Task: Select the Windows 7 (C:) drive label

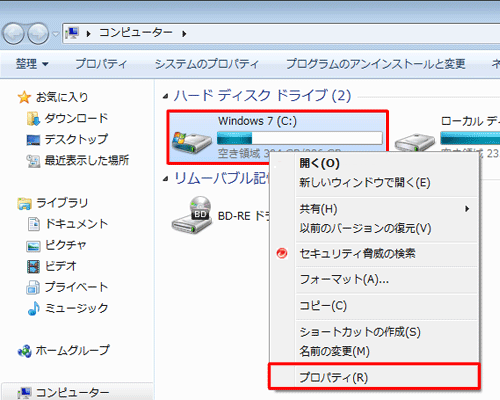Action: pyautogui.click(x=257, y=121)
